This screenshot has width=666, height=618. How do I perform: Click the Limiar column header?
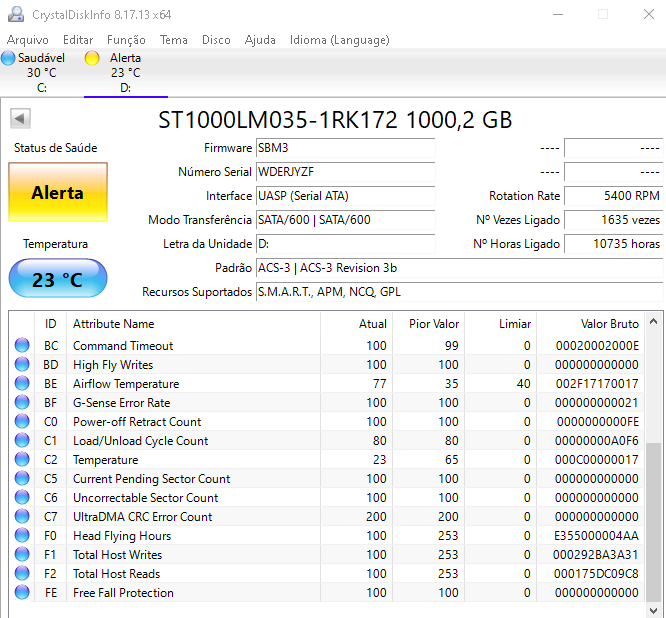pos(501,324)
